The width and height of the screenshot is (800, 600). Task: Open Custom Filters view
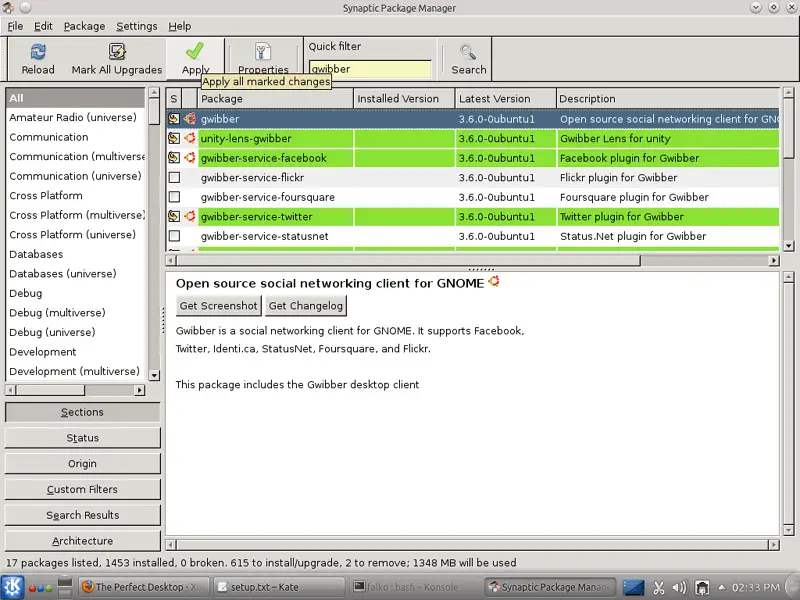(82, 489)
